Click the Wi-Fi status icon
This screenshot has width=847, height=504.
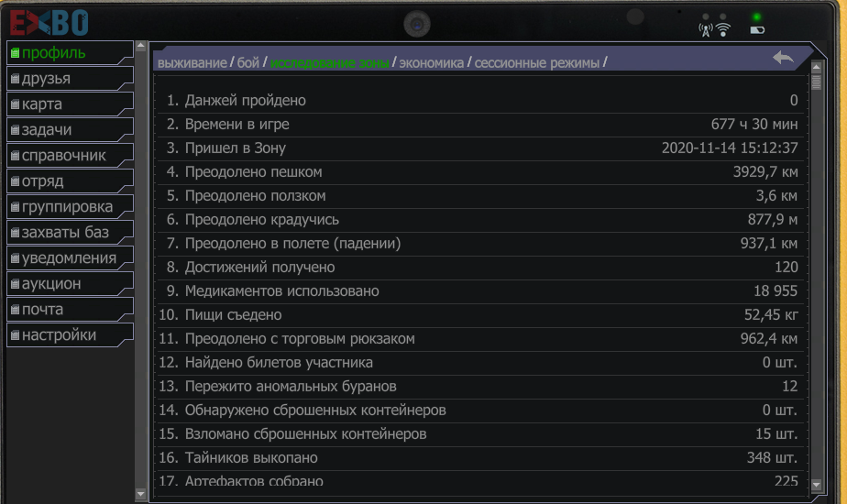pyautogui.click(x=722, y=29)
